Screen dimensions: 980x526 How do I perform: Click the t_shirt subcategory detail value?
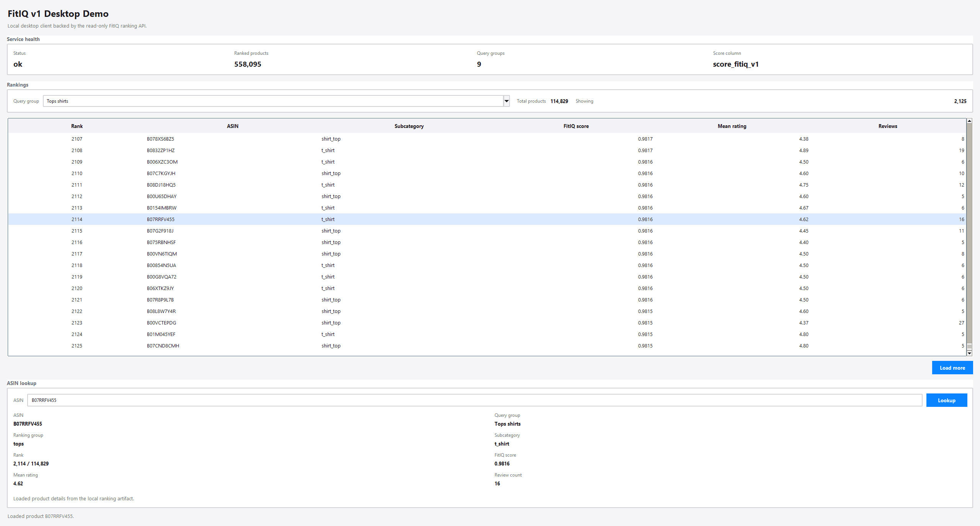tap(501, 444)
